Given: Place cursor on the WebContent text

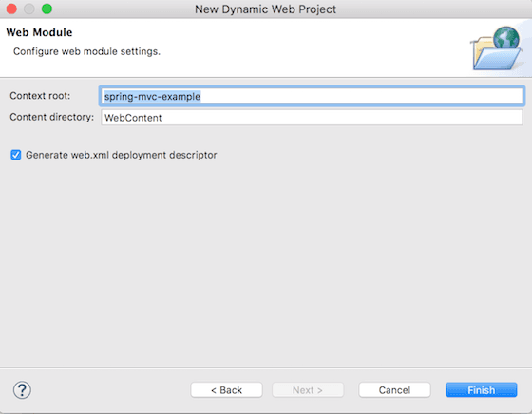Looking at the screenshot, I should click(133, 118).
